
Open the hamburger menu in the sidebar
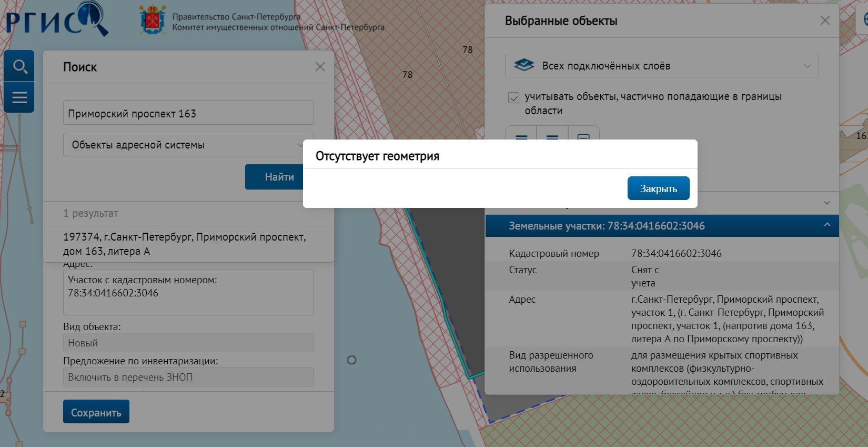click(x=19, y=97)
